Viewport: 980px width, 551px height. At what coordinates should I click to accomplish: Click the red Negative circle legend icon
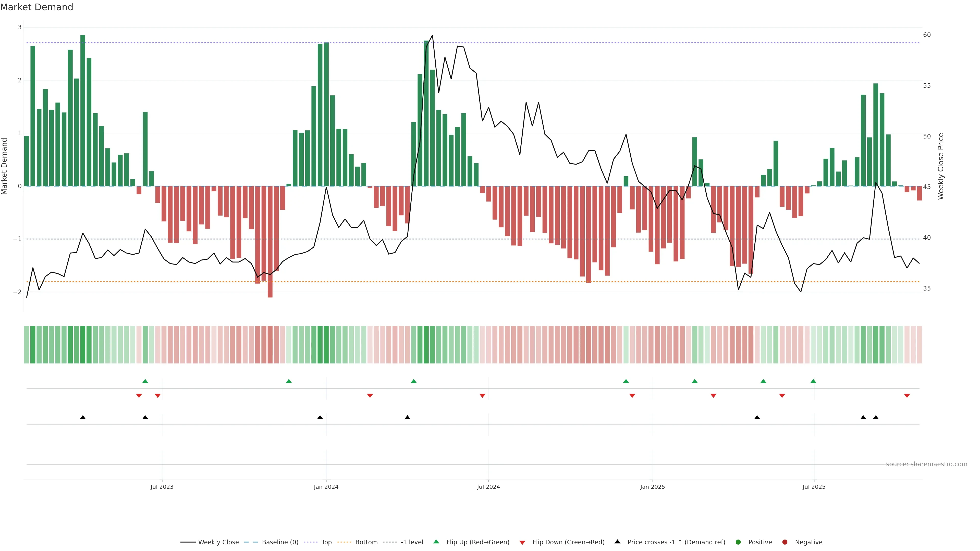pos(785,542)
